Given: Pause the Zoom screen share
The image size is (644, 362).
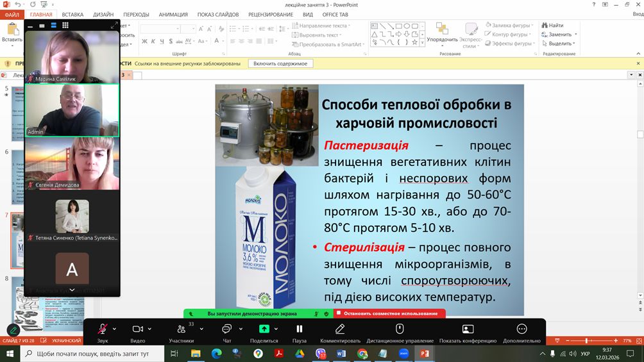Looking at the screenshot, I should [x=299, y=329].
